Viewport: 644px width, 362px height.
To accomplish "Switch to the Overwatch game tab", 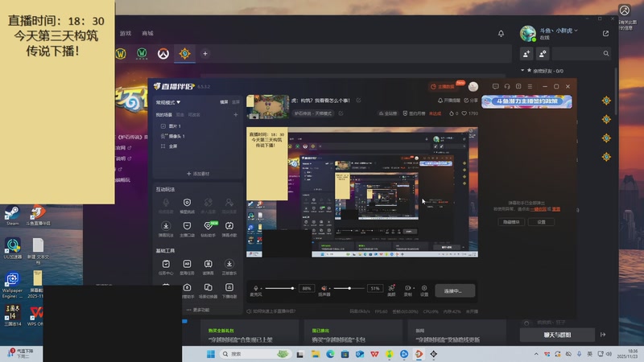I will tap(163, 54).
